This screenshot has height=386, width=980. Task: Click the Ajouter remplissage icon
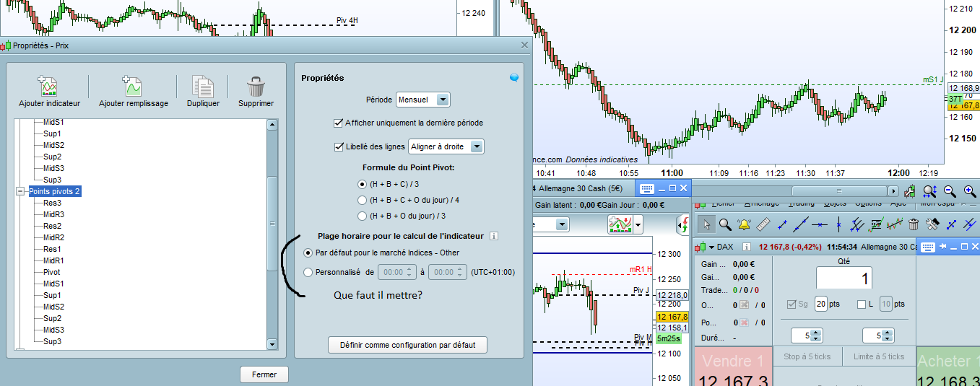[132, 86]
